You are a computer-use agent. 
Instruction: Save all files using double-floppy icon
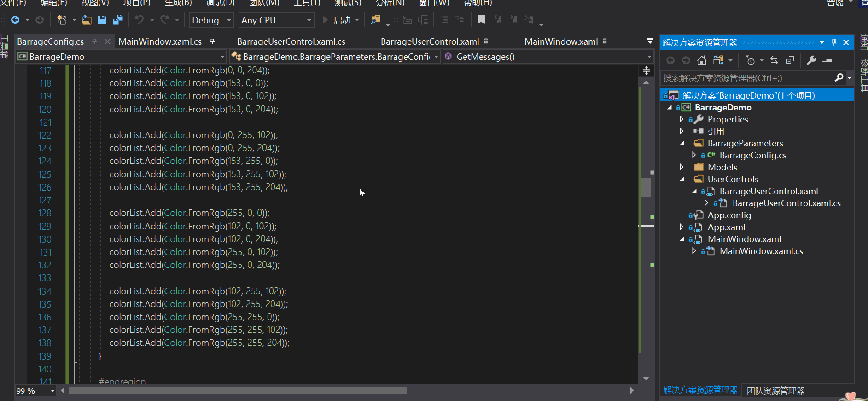pos(118,20)
